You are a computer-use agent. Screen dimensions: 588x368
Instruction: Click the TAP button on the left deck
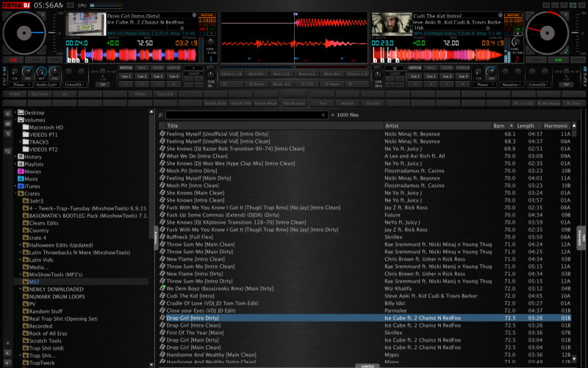(103, 85)
